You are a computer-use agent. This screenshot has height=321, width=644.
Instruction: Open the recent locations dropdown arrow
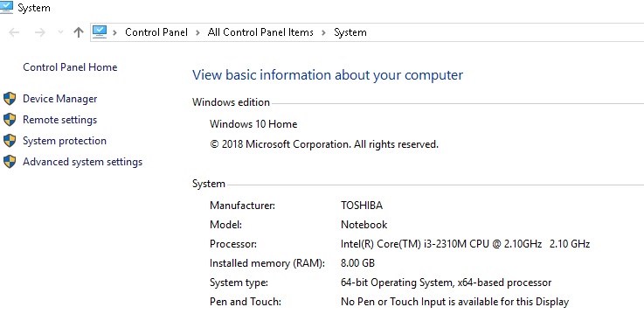tap(60, 32)
